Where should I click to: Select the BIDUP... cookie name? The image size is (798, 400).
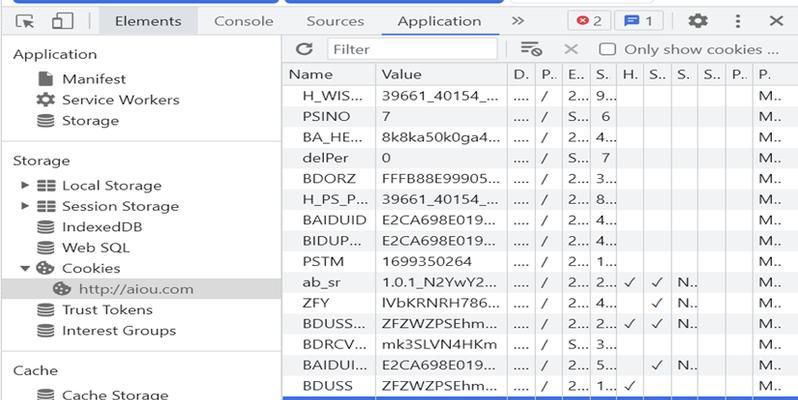[332, 241]
